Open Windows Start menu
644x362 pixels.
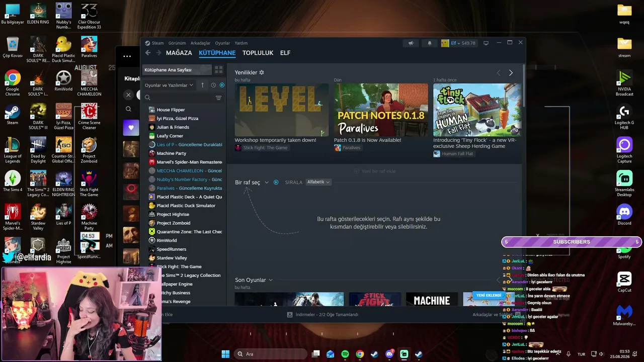(x=225, y=354)
